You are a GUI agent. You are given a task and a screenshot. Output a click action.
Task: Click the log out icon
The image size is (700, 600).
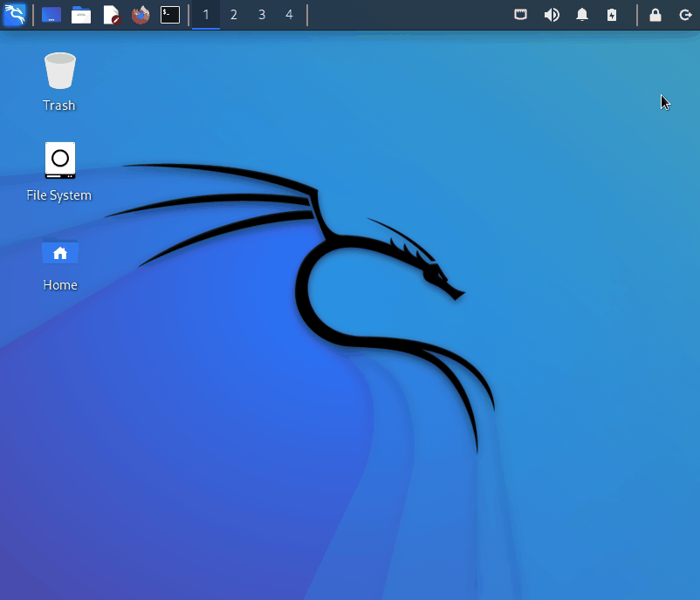tap(685, 15)
